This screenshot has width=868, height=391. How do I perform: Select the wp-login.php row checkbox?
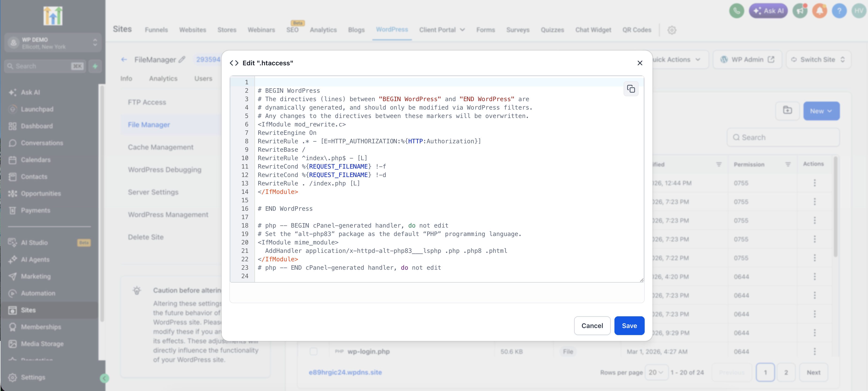coord(313,351)
